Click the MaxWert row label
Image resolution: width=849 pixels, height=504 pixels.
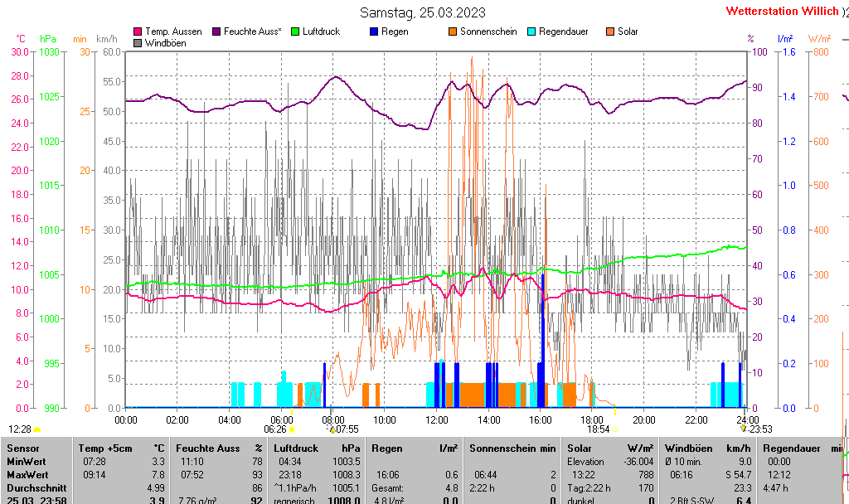(27, 475)
